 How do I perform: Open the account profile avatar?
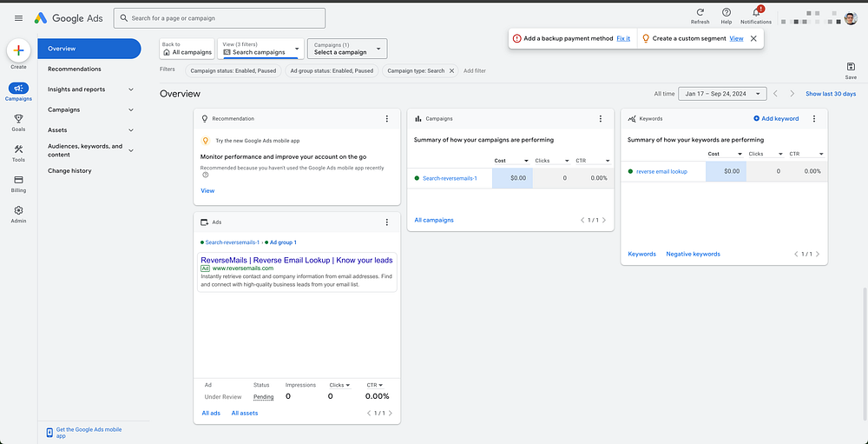[x=851, y=18]
